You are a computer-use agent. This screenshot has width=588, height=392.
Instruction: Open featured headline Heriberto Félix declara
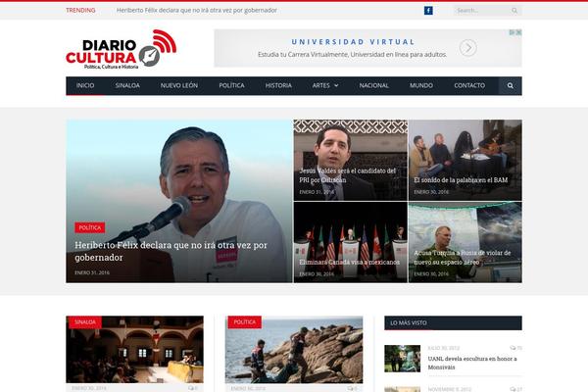[171, 251]
